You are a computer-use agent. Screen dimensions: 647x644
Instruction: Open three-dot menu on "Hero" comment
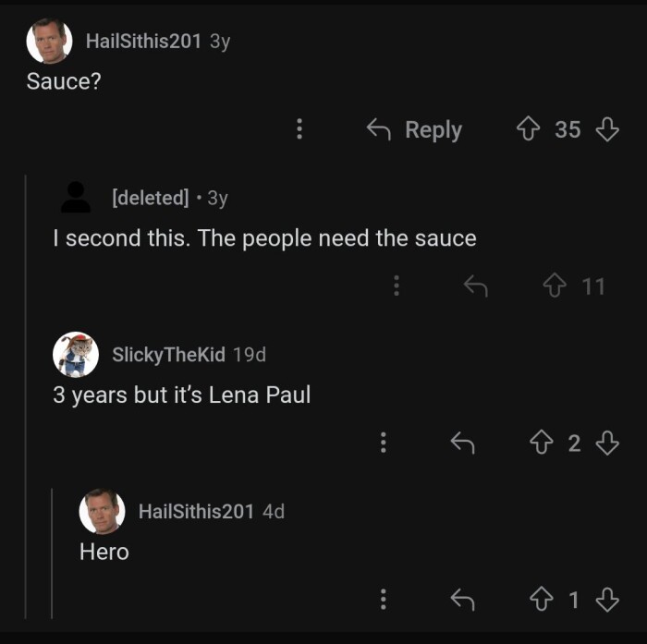click(383, 601)
